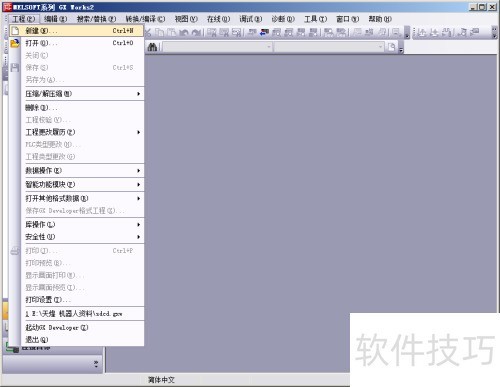Image resolution: width=500 pixels, height=387 pixels.
Task: Open the far-right toolbar overflow options arrow
Action: tap(494, 33)
